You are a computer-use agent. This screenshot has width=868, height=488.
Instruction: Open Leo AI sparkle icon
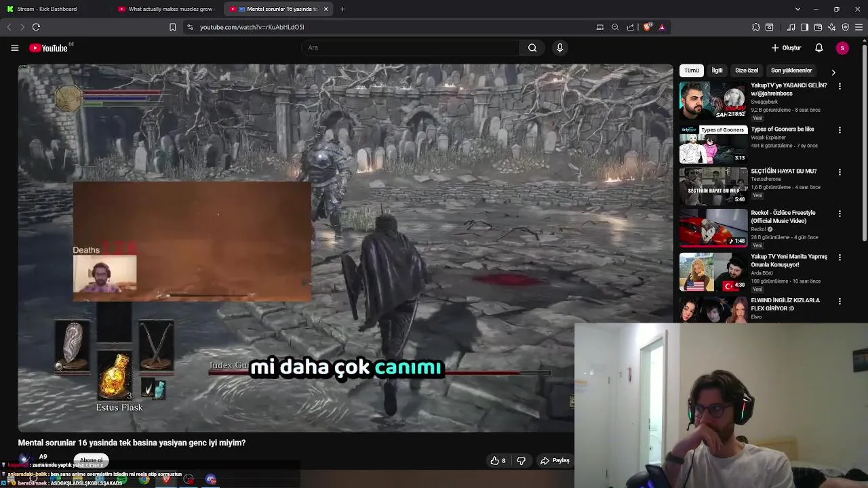point(831,27)
